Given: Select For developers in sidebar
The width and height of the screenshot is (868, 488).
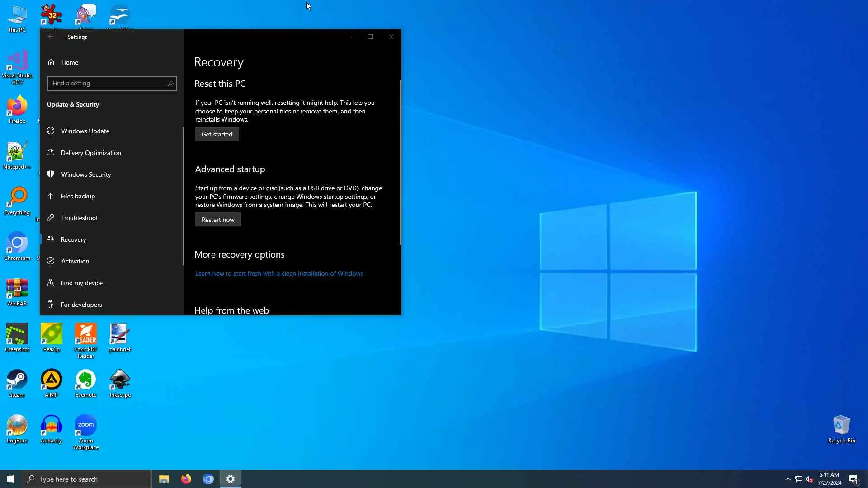Looking at the screenshot, I should pyautogui.click(x=81, y=305).
